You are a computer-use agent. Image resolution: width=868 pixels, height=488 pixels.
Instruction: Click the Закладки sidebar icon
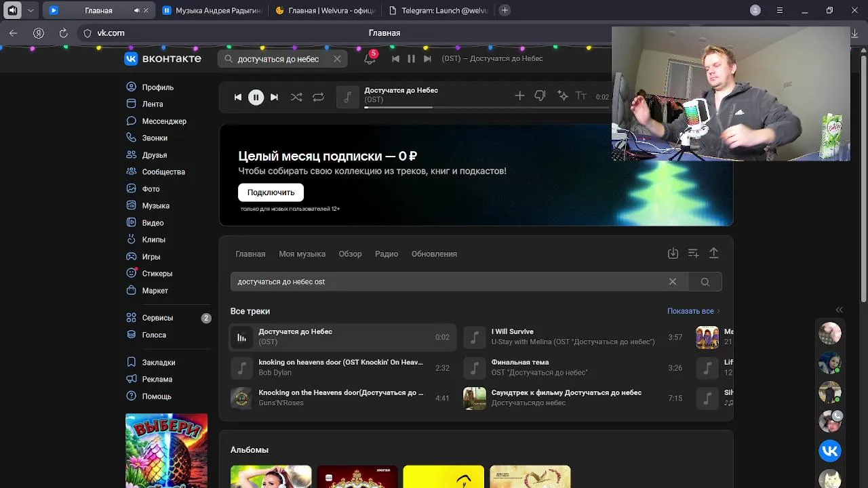[x=132, y=363]
